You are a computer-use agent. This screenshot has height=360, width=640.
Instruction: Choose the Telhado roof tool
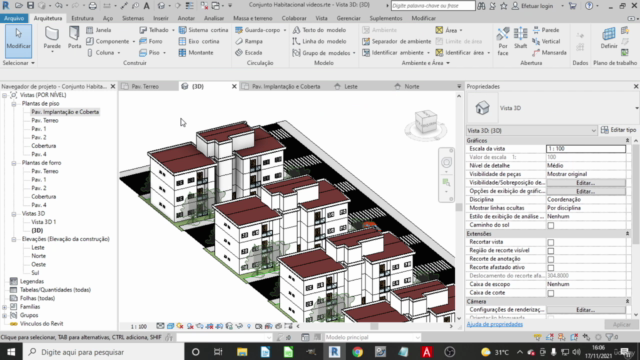tap(154, 30)
